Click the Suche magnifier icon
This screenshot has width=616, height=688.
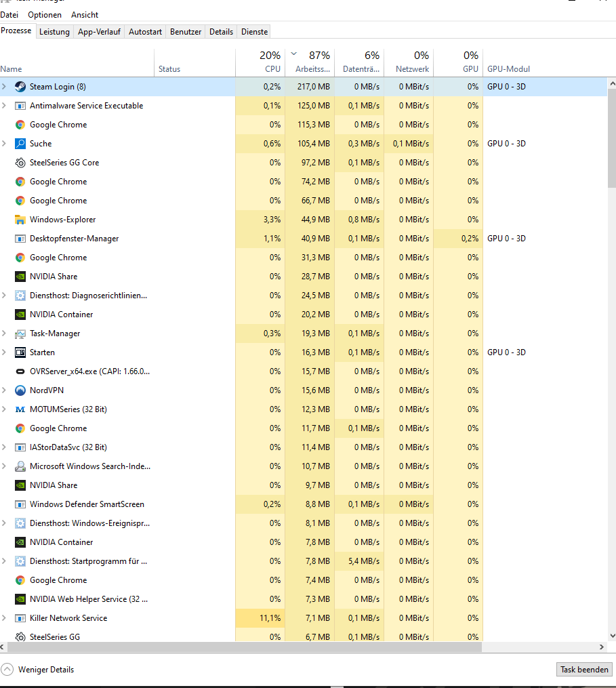coord(20,144)
